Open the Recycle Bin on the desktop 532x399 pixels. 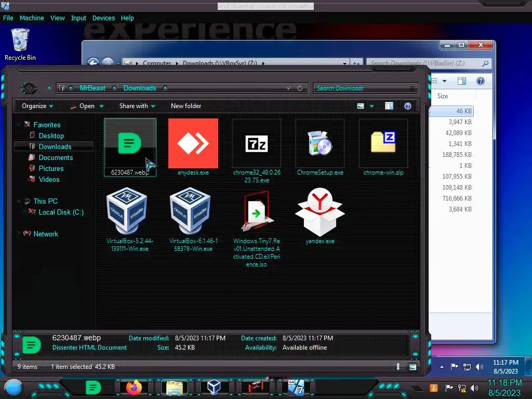pyautogui.click(x=20, y=45)
